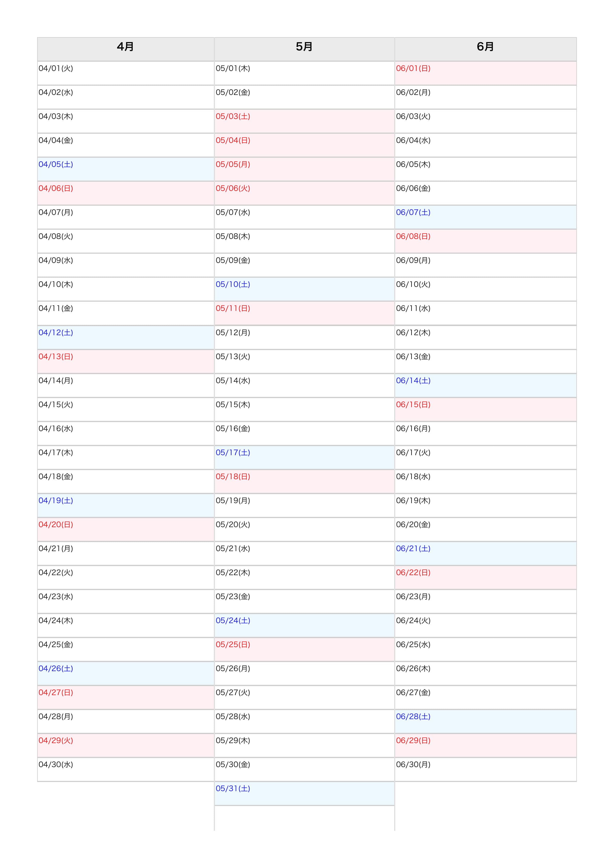Click the 06/30(月) date cell
This screenshot has height=868, width=614.
486,769
